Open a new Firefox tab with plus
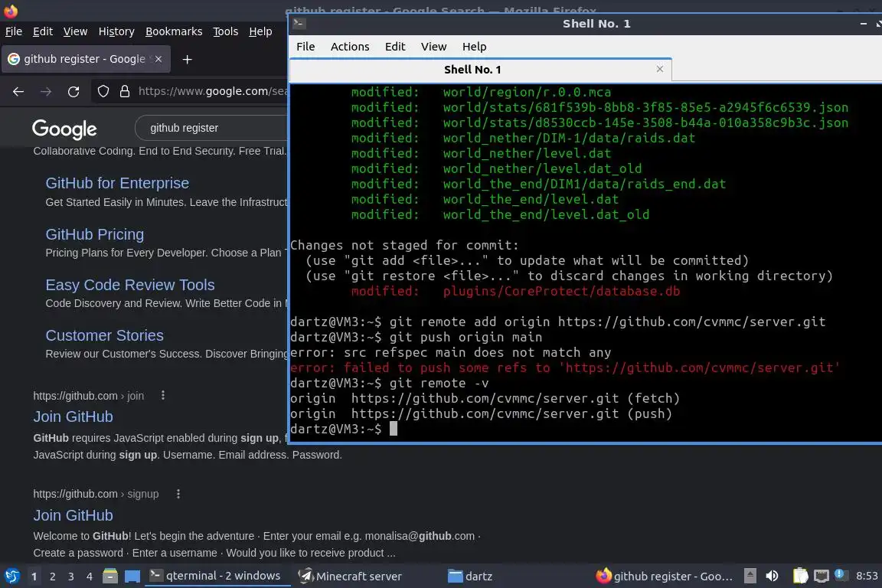The width and height of the screenshot is (882, 588). tap(188, 59)
